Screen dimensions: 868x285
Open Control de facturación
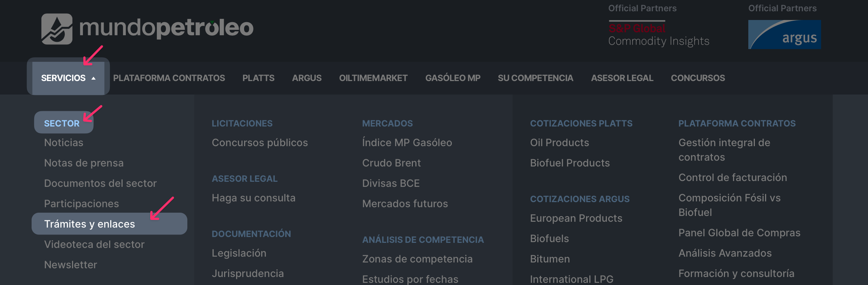[733, 177]
